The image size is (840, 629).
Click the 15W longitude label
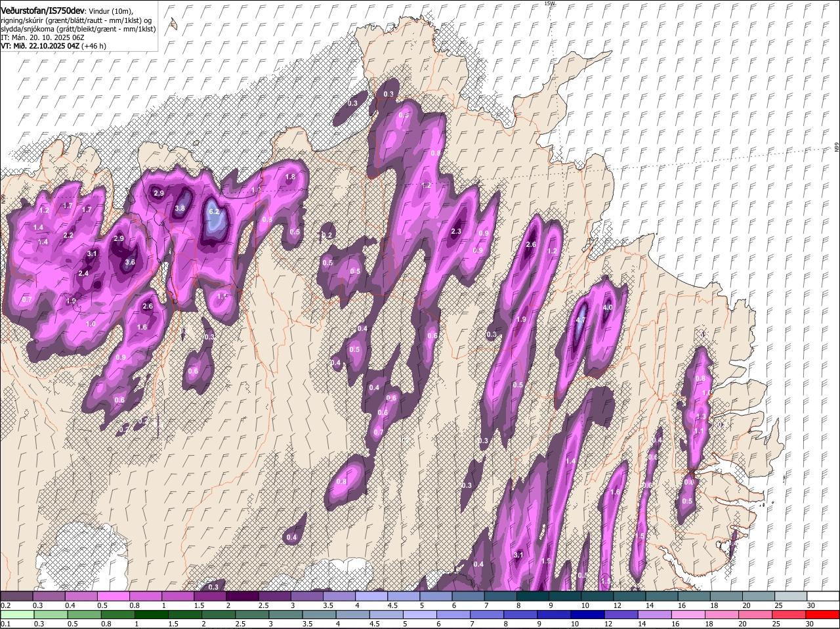tap(549, 4)
